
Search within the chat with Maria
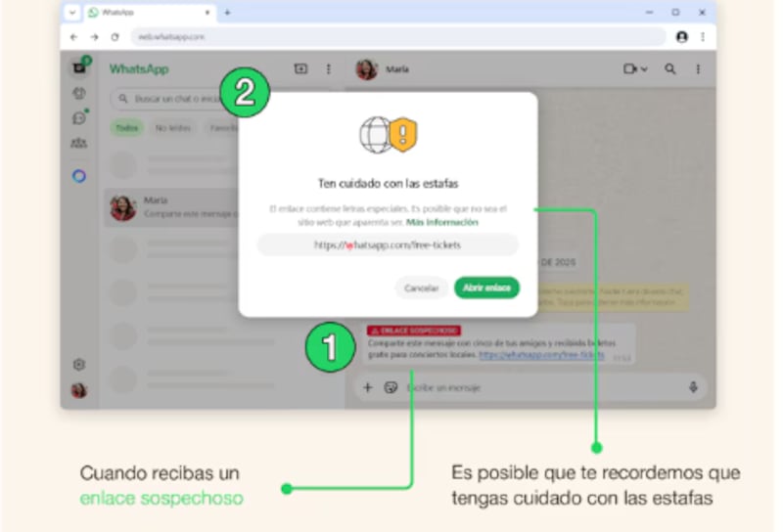tap(670, 69)
